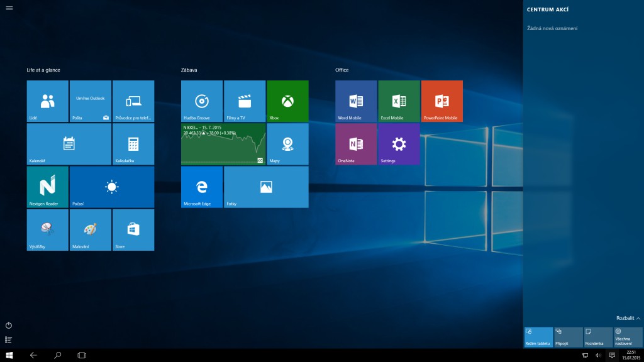The height and width of the screenshot is (362, 644).
Task: Open the hamburger menu at top left
Action: pyautogui.click(x=9, y=8)
